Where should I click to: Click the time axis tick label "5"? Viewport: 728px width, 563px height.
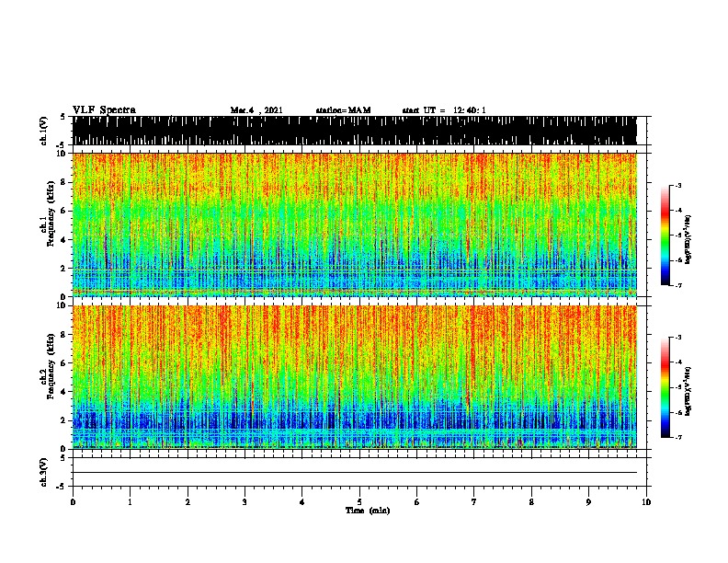click(x=359, y=502)
